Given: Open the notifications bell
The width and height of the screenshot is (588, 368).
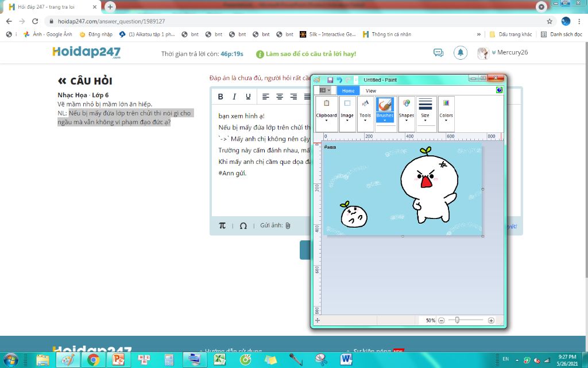Looking at the screenshot, I should (461, 52).
